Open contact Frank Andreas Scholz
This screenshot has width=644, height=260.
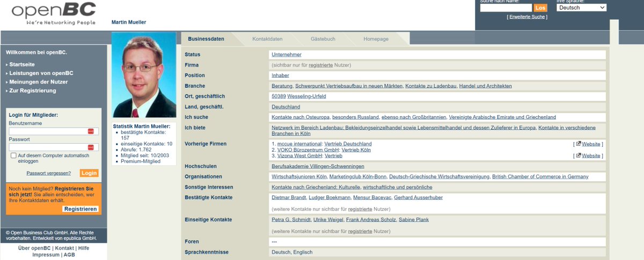(x=371, y=219)
